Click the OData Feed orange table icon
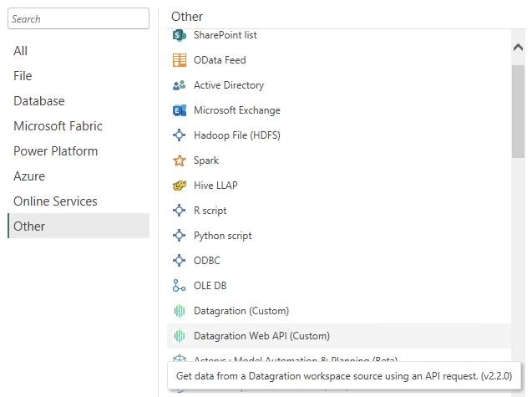Viewport: 532px width, 397px height. click(179, 60)
